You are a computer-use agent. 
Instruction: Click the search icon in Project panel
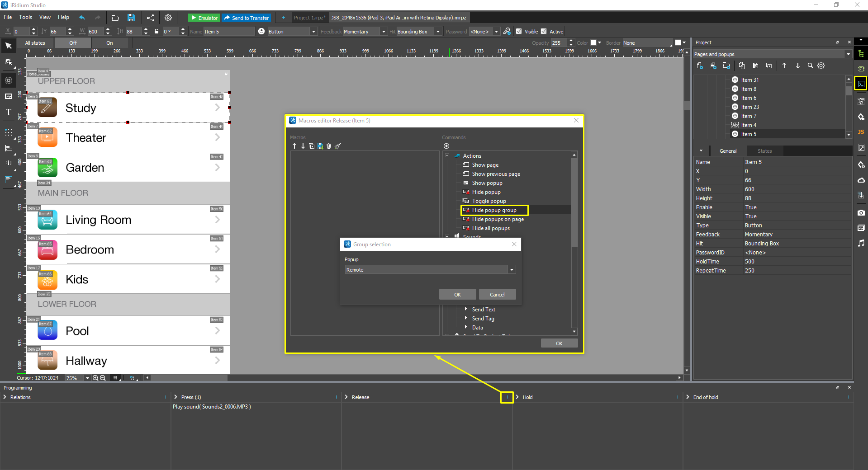[x=810, y=66]
